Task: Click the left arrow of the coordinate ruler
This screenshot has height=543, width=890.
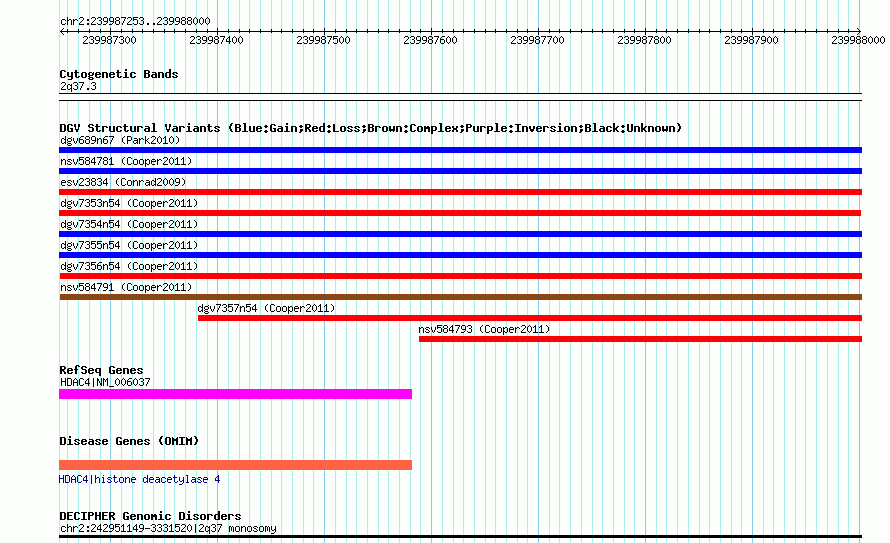Action: pos(62,31)
